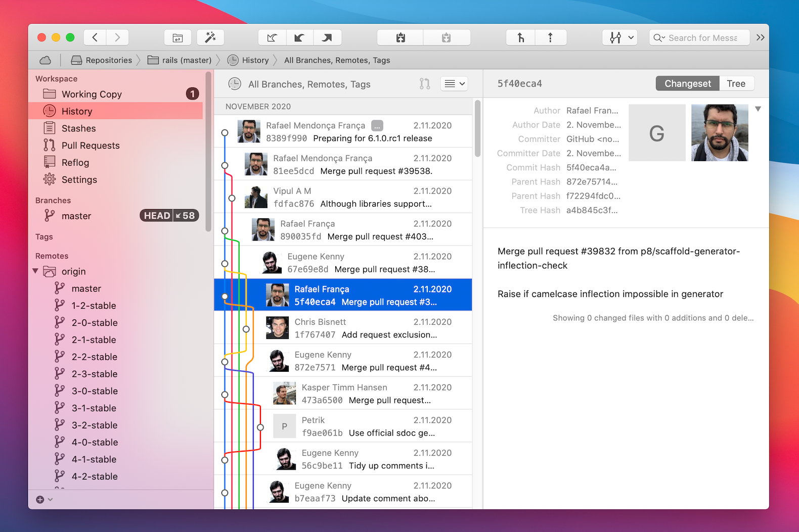Collapse the origin remote in sidebar

coord(35,271)
